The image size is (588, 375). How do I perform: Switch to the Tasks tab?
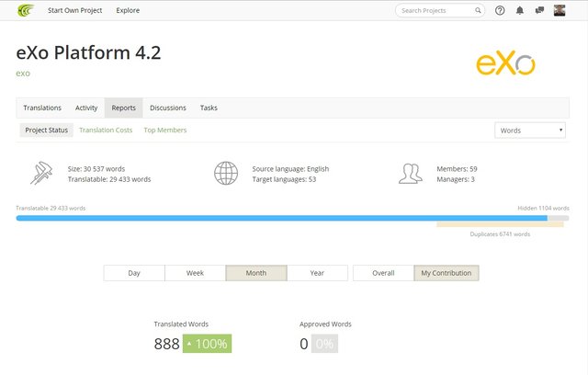point(209,108)
